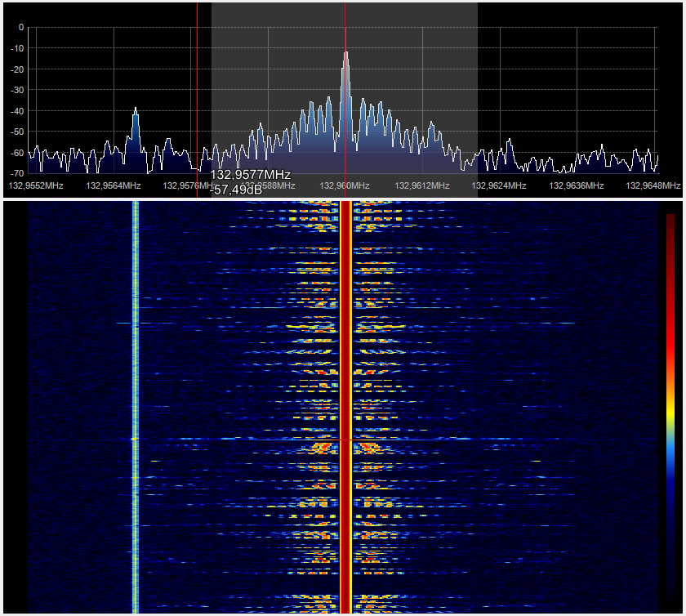Screen dimensions: 686x616
Task: Click the 132,9612MHz frequency axis label
Action: [422, 185]
